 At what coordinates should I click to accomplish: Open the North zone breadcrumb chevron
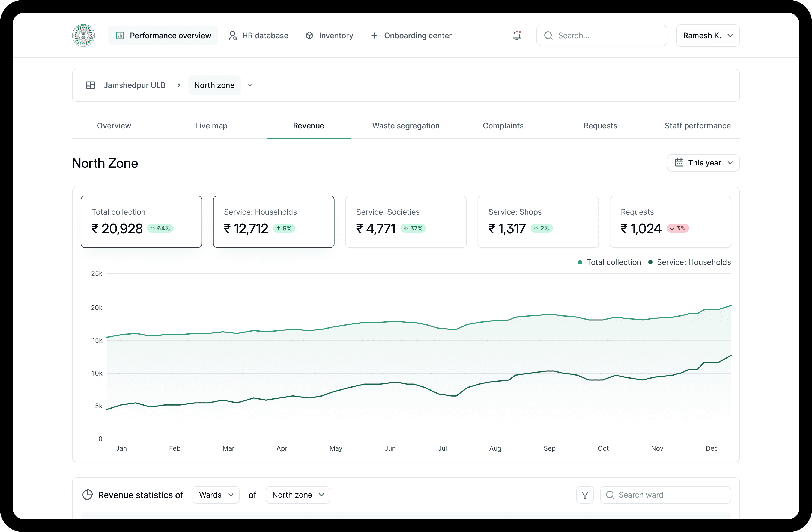(x=250, y=85)
